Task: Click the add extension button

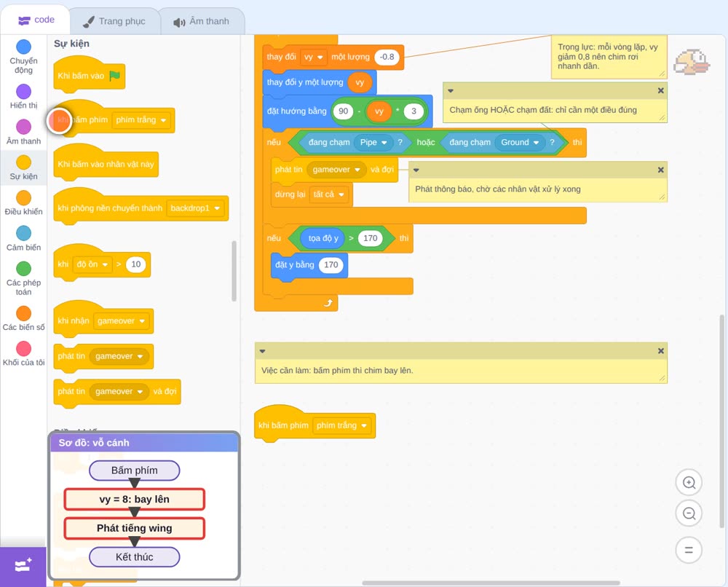Action: [23, 566]
